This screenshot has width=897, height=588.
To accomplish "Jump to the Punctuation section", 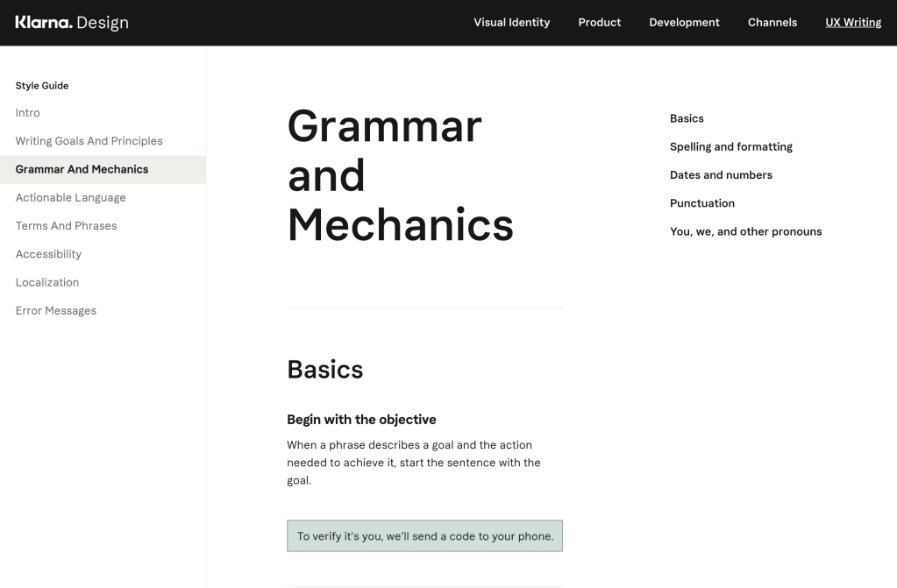I will click(701, 203).
